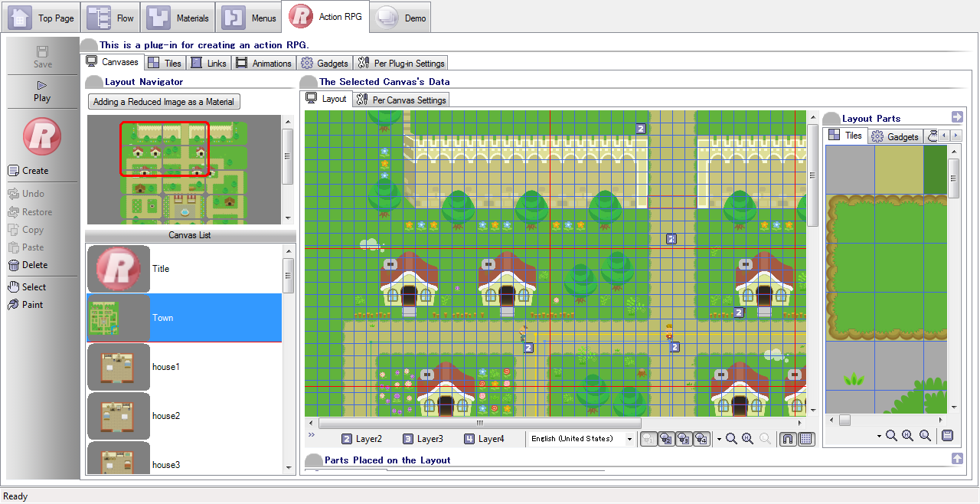Click the plain magnifier icon in Layout Parts

pos(891,436)
